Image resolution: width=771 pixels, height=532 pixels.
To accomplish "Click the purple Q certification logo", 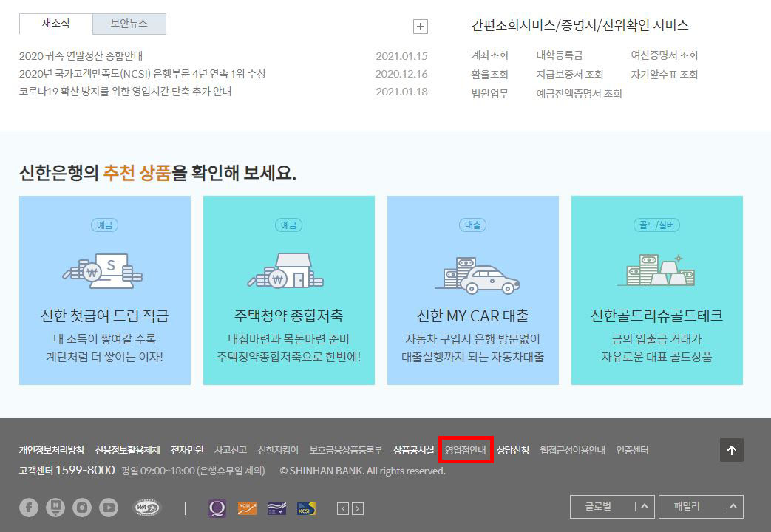I will pyautogui.click(x=217, y=508).
